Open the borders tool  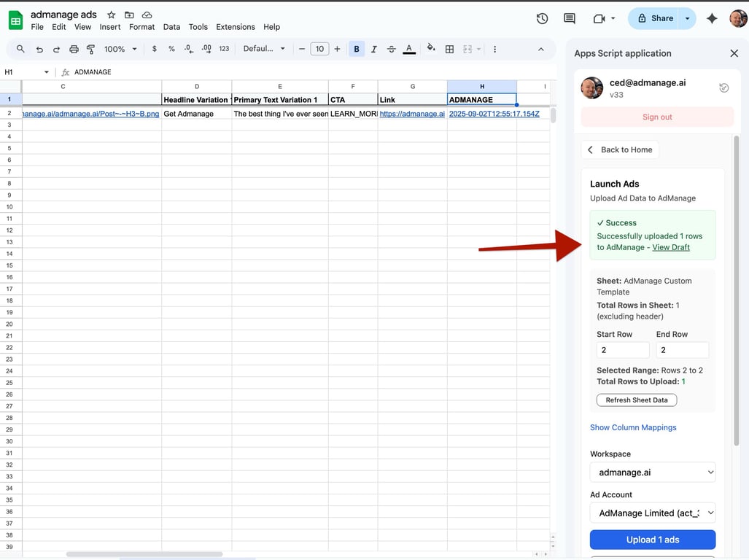click(x=449, y=49)
